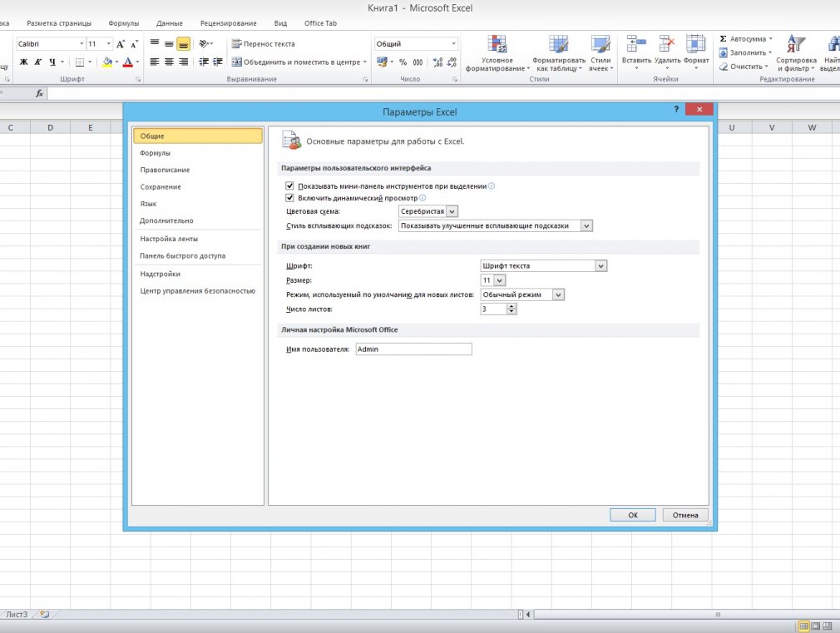840x633 pixels.
Task: Click the align middle icon
Action: pos(169,43)
